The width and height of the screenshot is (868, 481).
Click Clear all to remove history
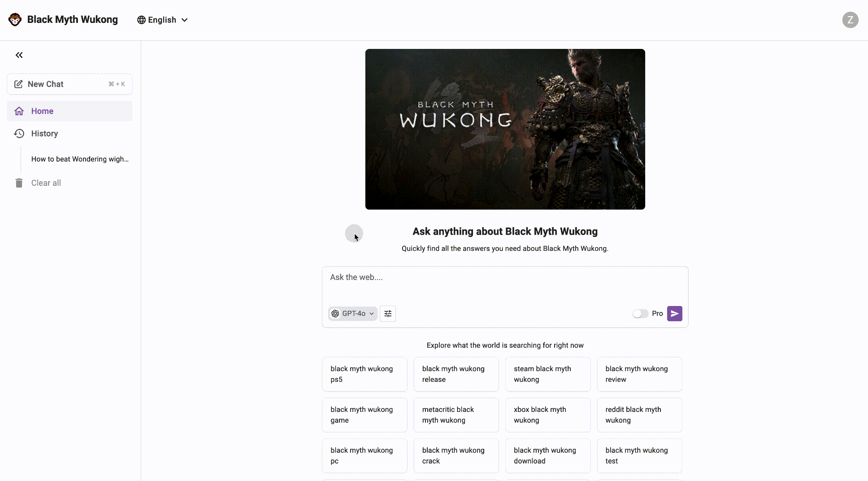pyautogui.click(x=46, y=183)
